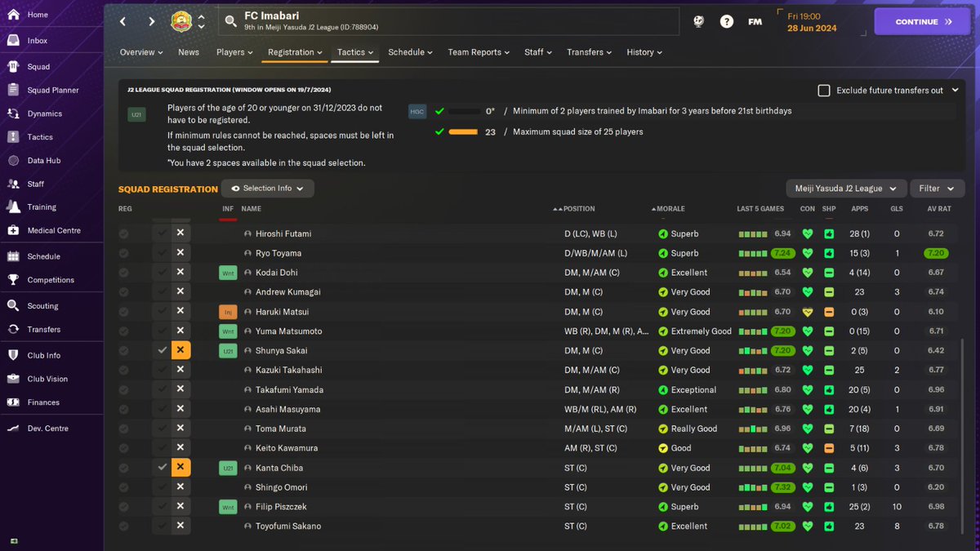Image resolution: width=980 pixels, height=551 pixels.
Task: Open the Meiji Yasuda J2 League dropdown
Action: (845, 189)
